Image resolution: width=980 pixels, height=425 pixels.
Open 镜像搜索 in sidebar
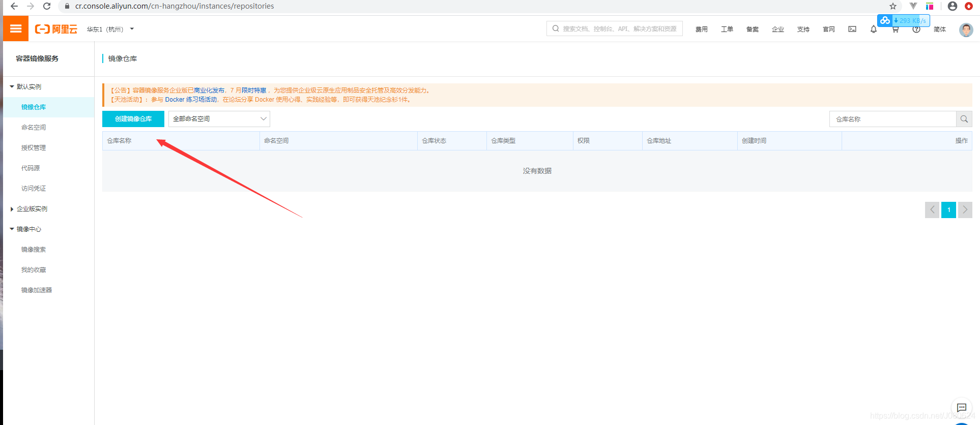(34, 249)
